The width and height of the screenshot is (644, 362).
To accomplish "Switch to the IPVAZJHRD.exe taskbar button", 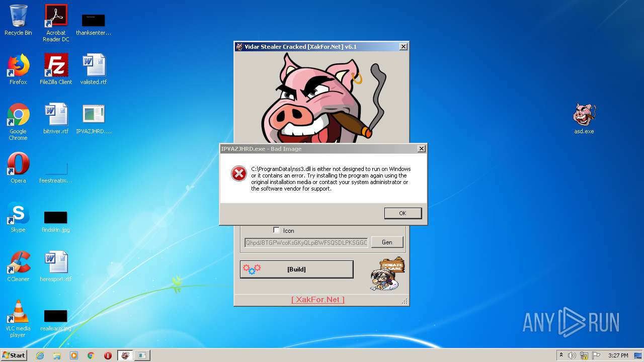I will click(142, 355).
